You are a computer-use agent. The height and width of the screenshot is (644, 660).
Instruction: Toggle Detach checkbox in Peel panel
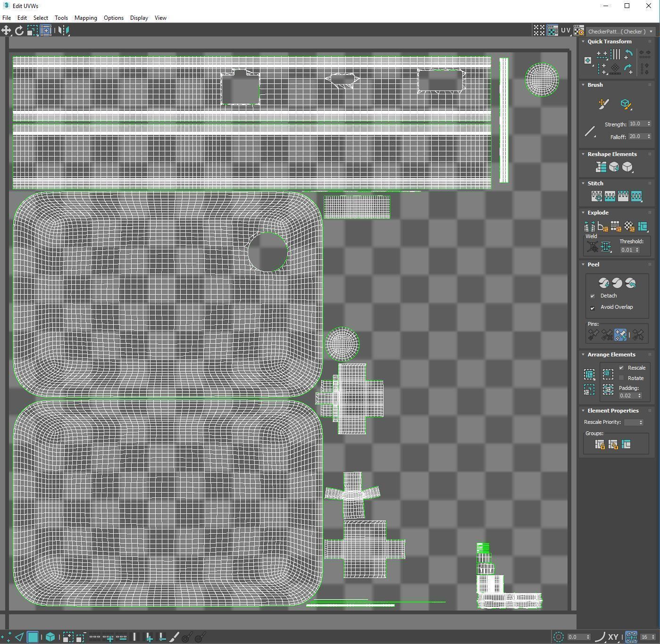point(593,296)
